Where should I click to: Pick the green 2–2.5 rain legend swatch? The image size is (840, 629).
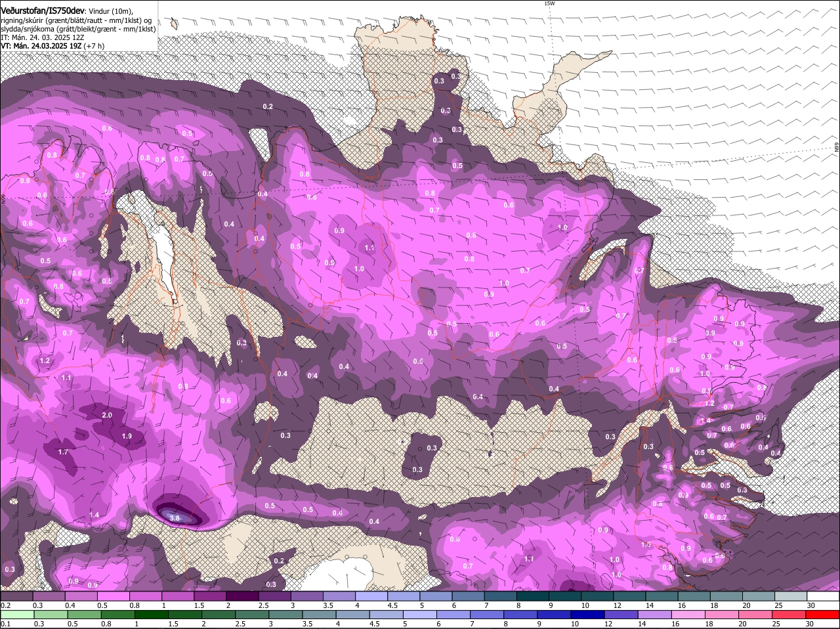point(219,615)
